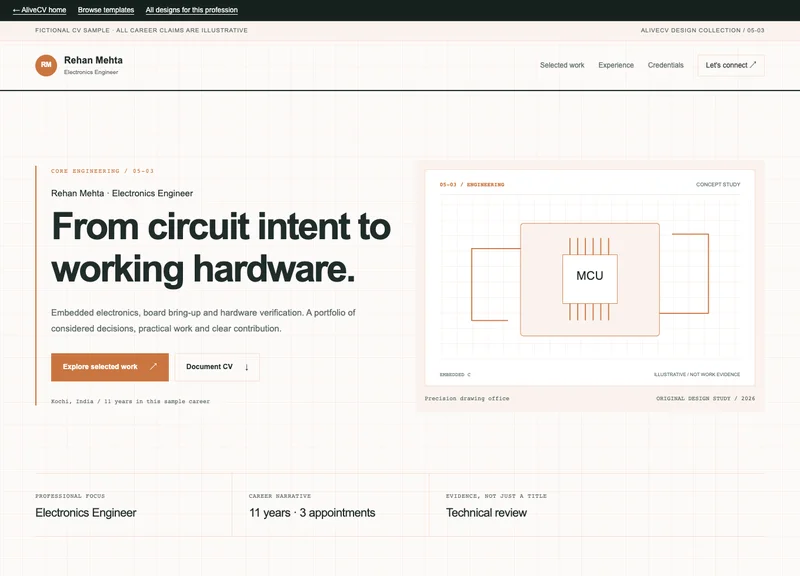The width and height of the screenshot is (800, 576).
Task: Click 'CAREER NARRATIVE' label
Action: pyautogui.click(x=280, y=496)
